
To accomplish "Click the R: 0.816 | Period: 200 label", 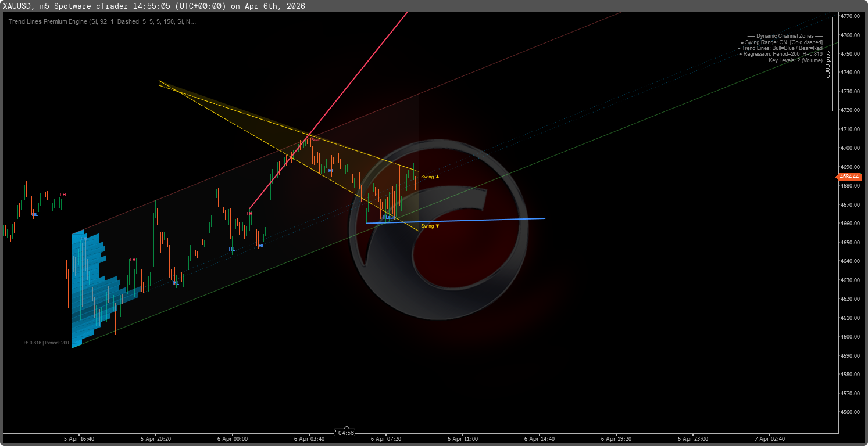I will [x=46, y=343].
